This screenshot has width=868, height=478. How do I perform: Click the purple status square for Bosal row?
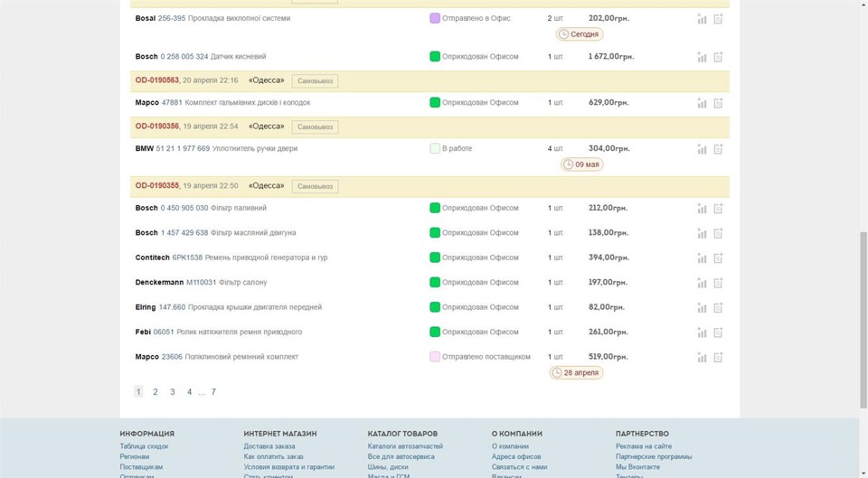435,18
